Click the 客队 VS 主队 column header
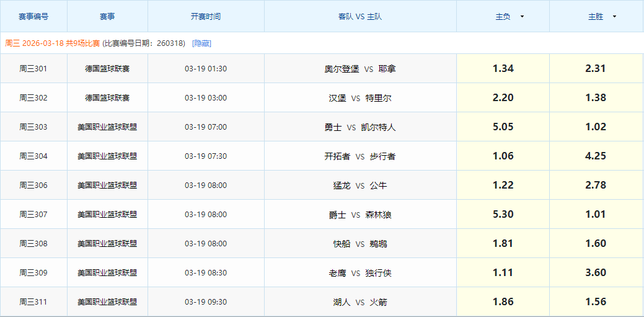Image resolution: width=644 pixels, height=317 pixels. click(x=360, y=17)
